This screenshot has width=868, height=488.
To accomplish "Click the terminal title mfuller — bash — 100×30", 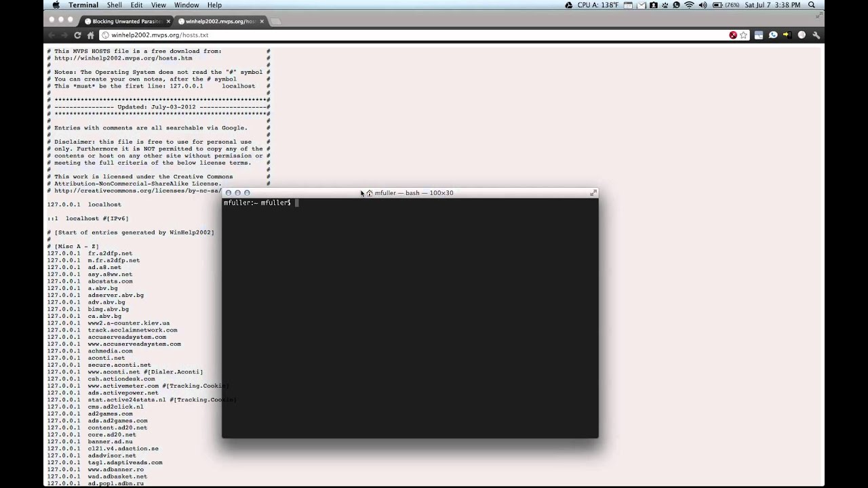I will pyautogui.click(x=414, y=193).
